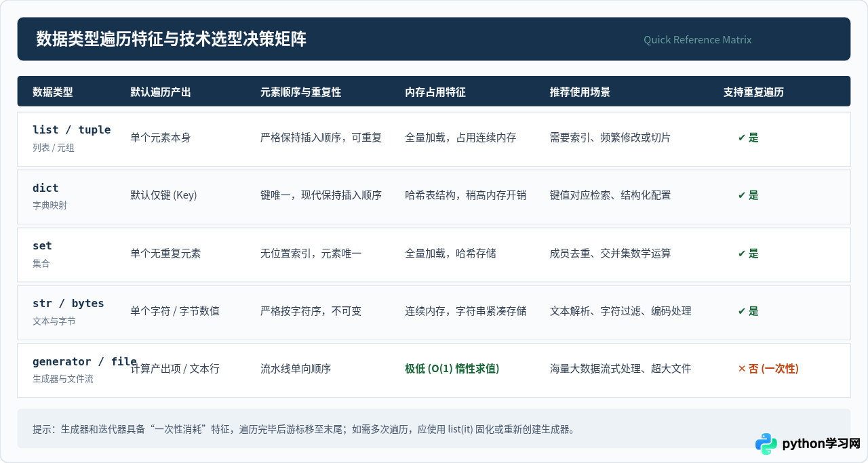Click '全量加载，哈希存储' cell
Screen dimensions: 868x463
pyautogui.click(x=450, y=254)
